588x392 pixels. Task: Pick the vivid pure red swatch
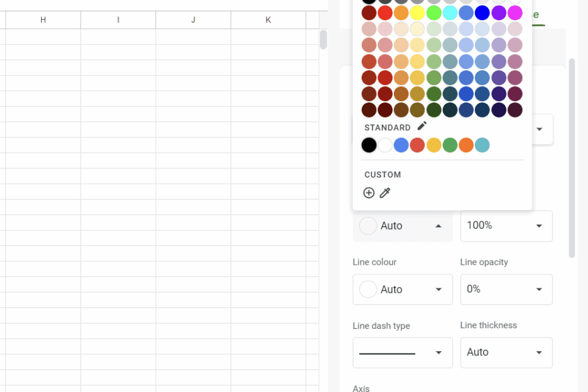[385, 13]
